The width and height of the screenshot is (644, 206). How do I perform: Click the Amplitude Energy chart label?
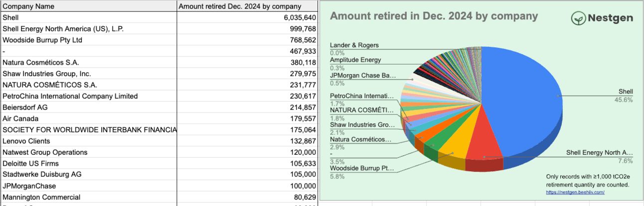click(355, 64)
